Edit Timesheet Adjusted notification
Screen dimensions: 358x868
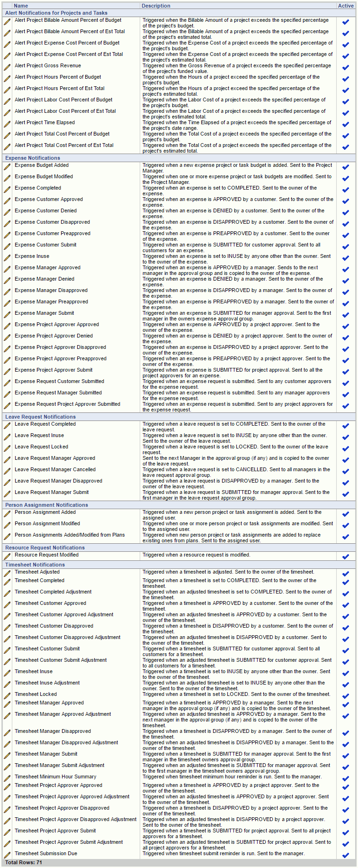click(7, 574)
